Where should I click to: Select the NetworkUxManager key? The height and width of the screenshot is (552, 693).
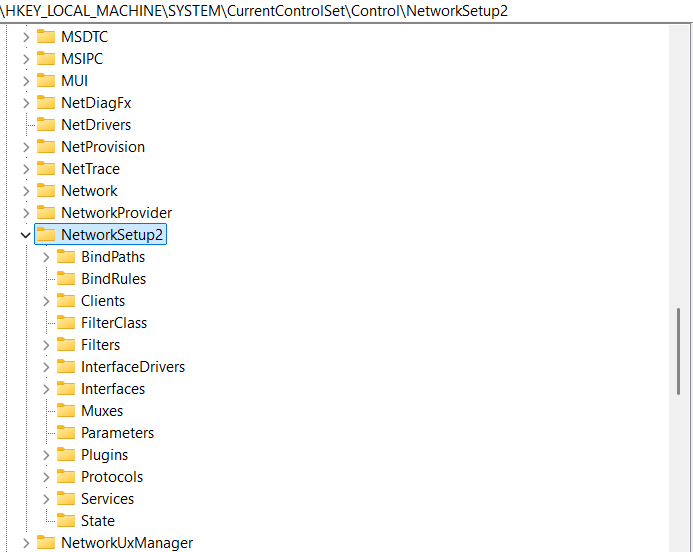click(126, 543)
